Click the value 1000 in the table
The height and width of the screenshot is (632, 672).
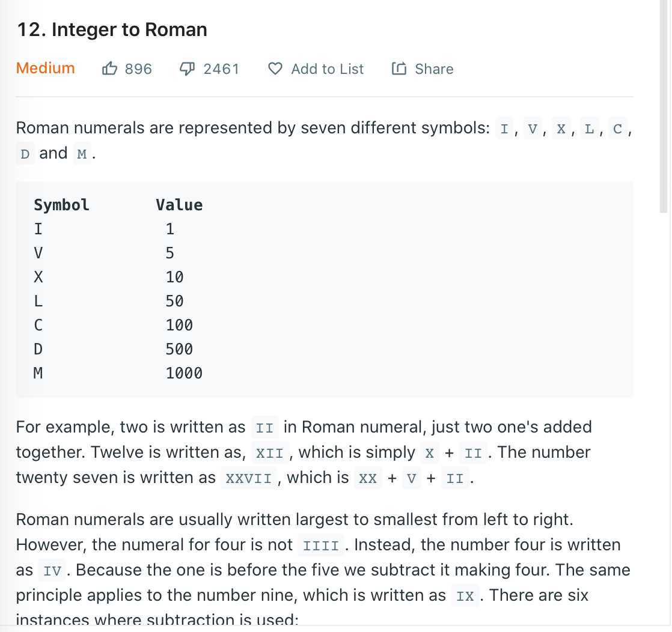tap(184, 373)
